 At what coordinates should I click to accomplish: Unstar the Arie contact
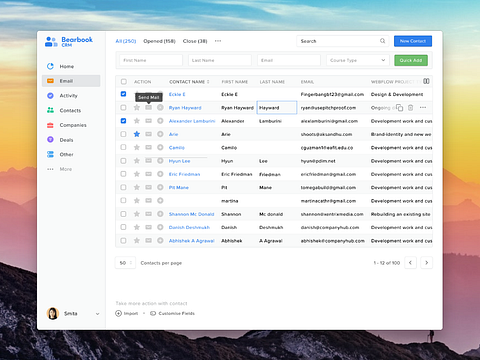137,134
